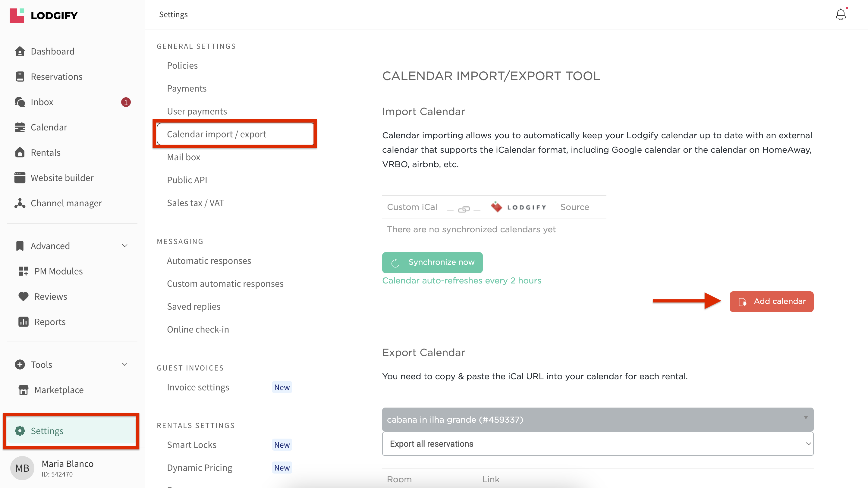Open the Export all reservations dropdown
Viewport: 868px width, 488px height.
(597, 444)
